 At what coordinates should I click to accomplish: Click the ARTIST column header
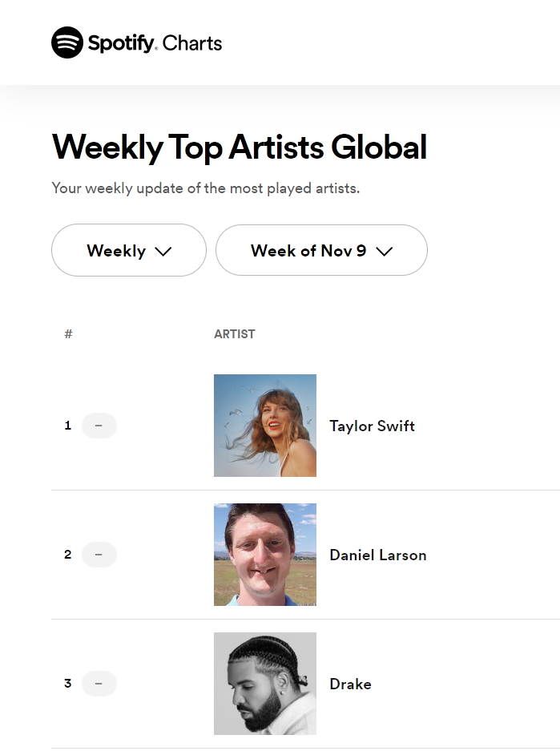click(x=235, y=334)
